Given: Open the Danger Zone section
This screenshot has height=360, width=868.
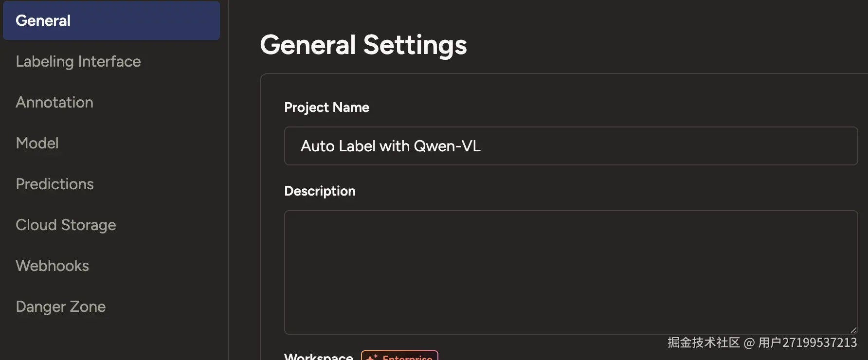Looking at the screenshot, I should click(x=60, y=306).
